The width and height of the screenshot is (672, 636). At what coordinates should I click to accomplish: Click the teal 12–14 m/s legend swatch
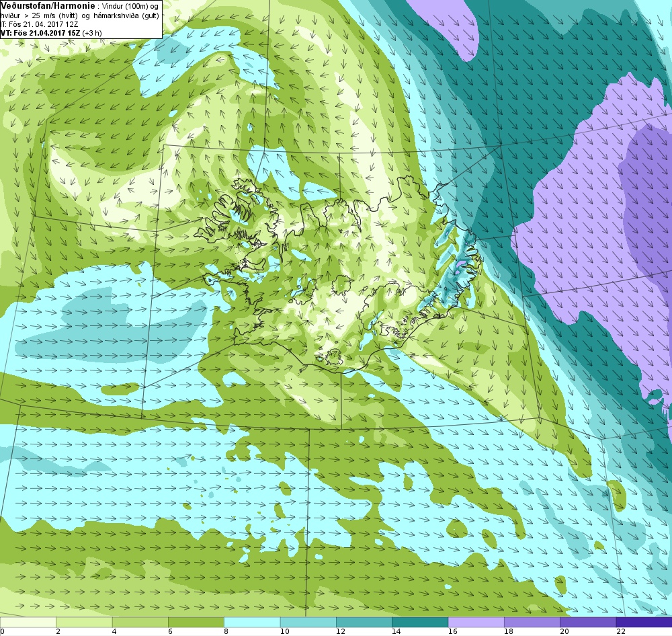coord(364,622)
